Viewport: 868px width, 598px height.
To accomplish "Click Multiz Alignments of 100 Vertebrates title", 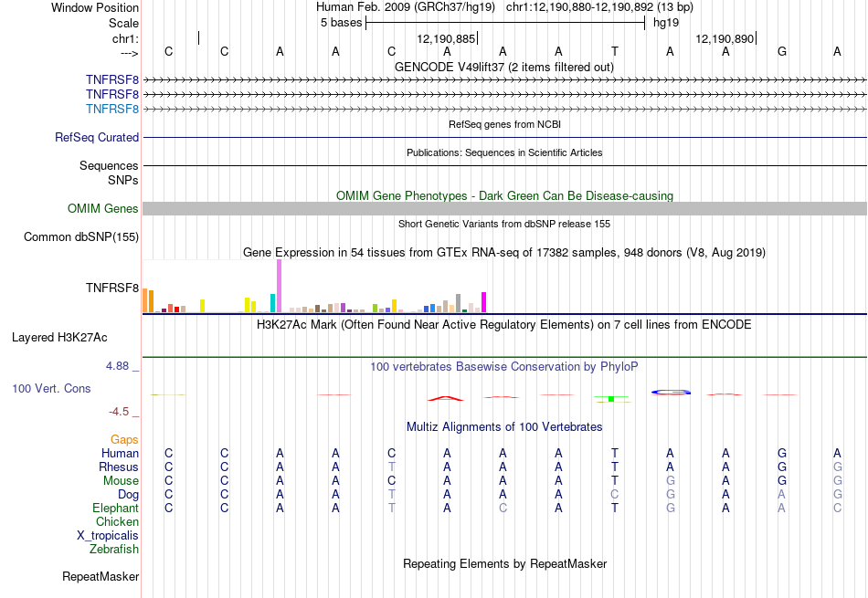I will pyautogui.click(x=504, y=426).
